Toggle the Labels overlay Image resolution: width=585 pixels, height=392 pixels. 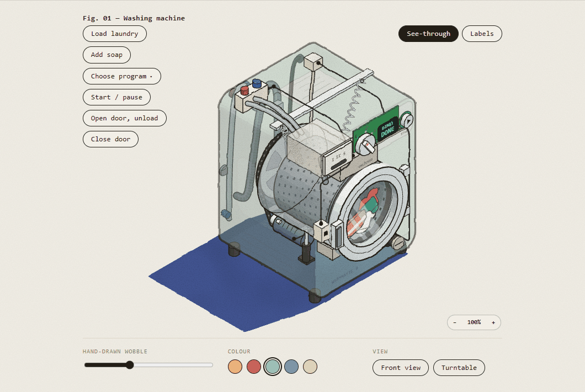[x=482, y=34]
